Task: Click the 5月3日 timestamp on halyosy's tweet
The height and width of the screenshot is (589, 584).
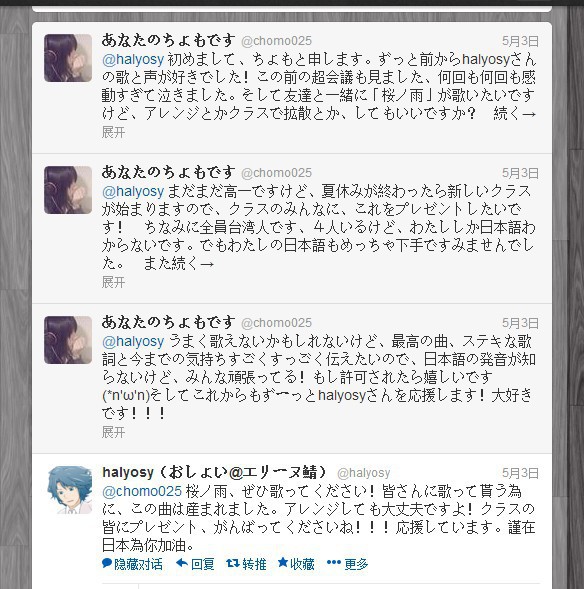Action: point(520,473)
